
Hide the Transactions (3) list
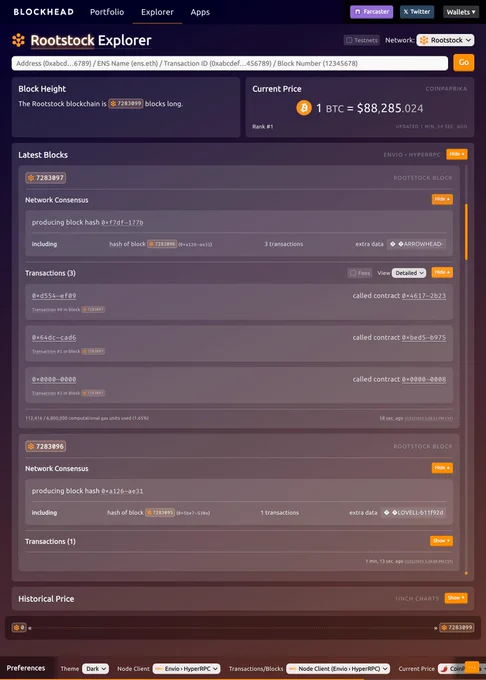click(x=442, y=272)
